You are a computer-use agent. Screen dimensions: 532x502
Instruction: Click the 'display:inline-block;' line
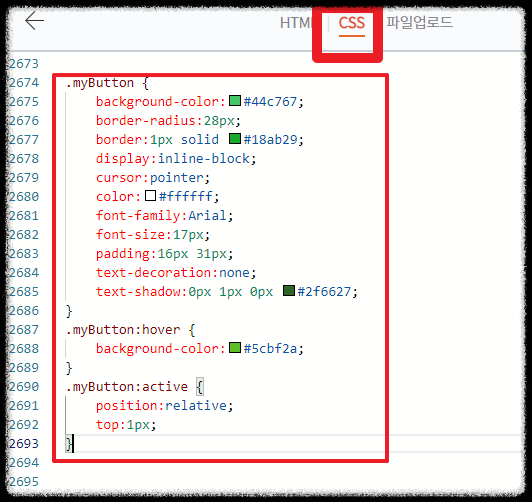point(176,159)
